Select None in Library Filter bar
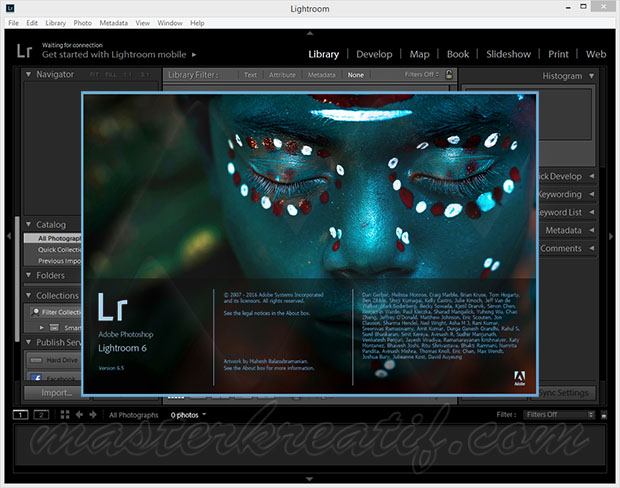 [355, 75]
